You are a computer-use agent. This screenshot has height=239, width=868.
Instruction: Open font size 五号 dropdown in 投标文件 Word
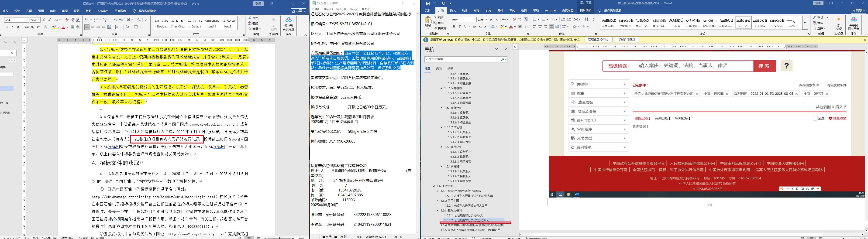tap(486, 20)
